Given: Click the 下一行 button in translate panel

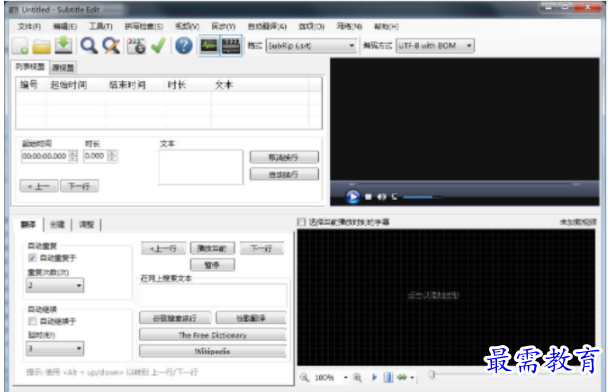Looking at the screenshot, I should (262, 249).
